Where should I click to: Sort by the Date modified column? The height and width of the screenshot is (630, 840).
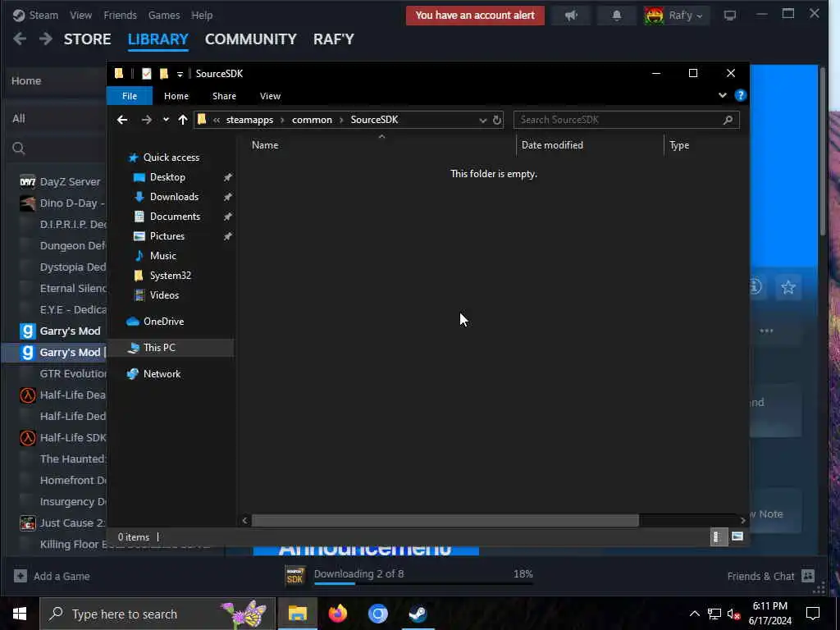[x=552, y=145]
